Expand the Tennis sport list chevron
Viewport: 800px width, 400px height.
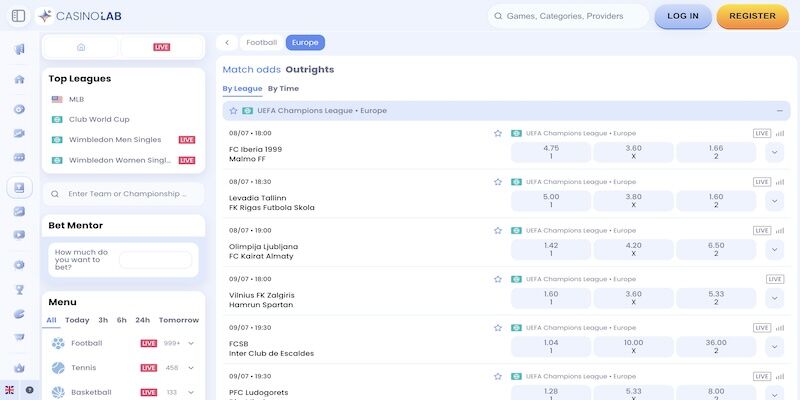[191, 368]
